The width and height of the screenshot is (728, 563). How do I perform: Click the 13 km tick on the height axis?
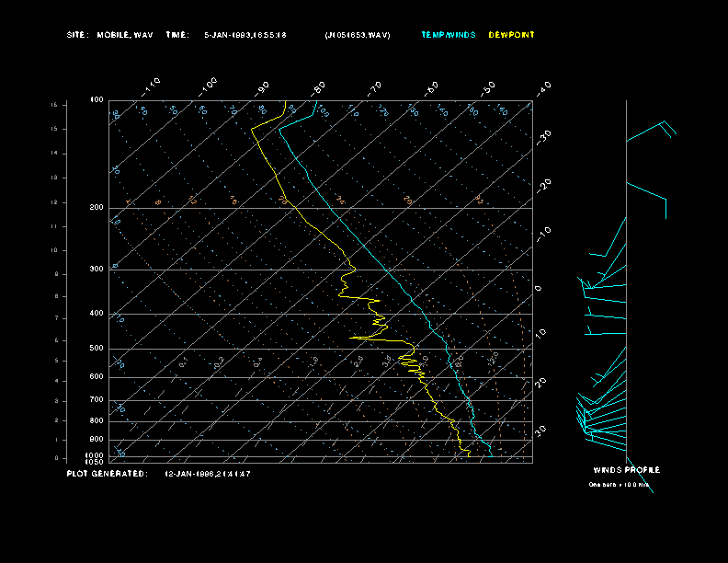(x=54, y=178)
